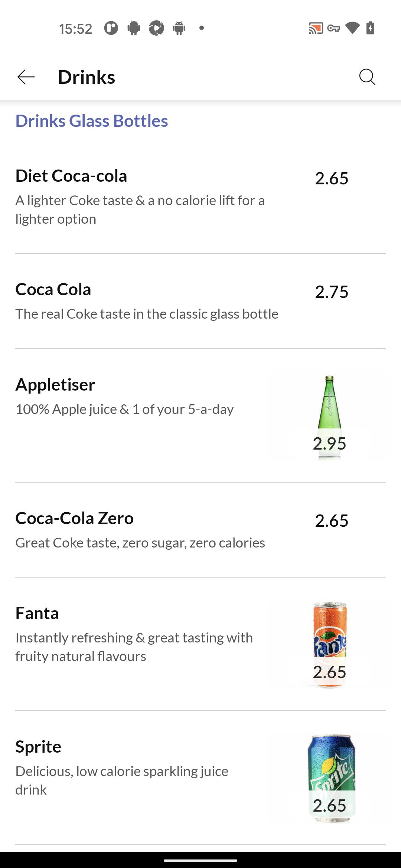
Task: Select the Coca Cola item
Action: coord(200,301)
